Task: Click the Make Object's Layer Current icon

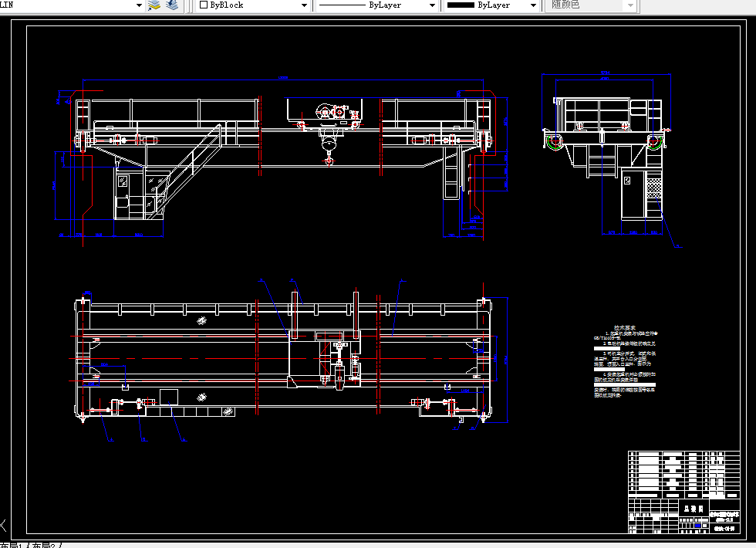Action: tap(154, 5)
